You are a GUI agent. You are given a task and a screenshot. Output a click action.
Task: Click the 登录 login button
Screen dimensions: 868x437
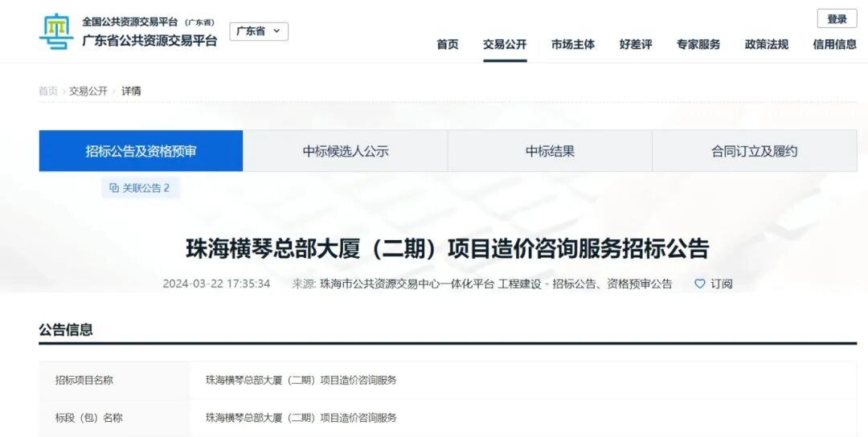click(837, 18)
